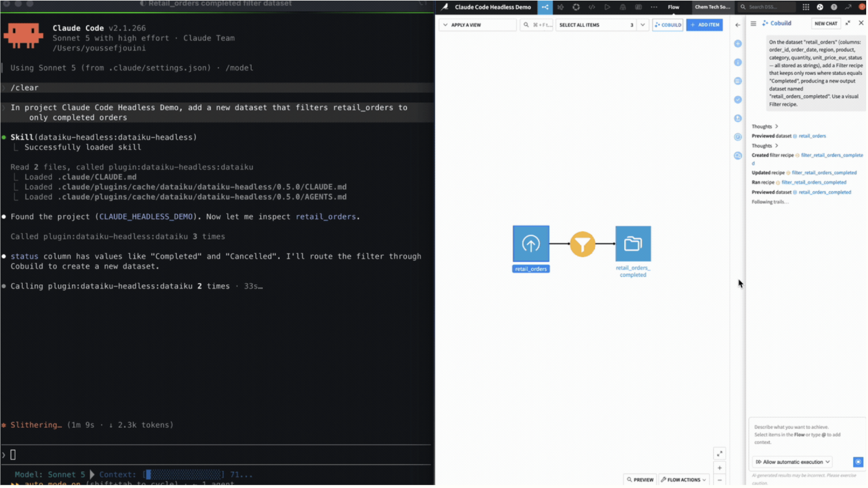Select the retail_orders_completed dataset node
This screenshot has height=488, width=868.
click(x=633, y=243)
